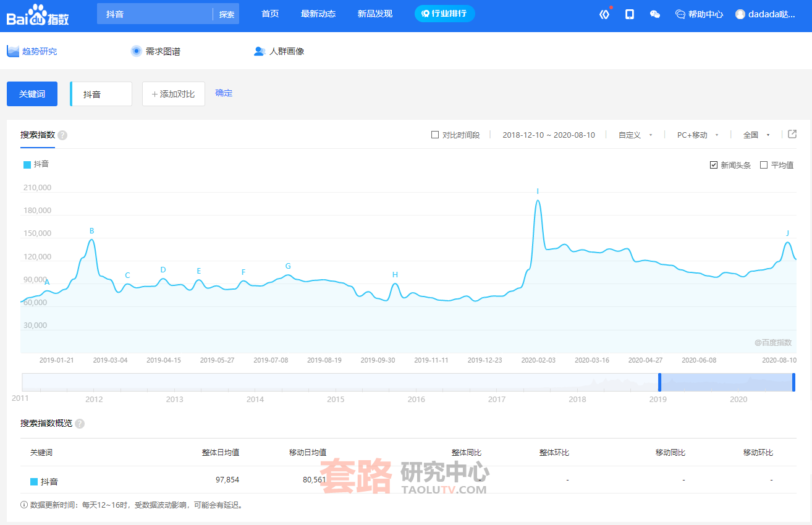
Task: Switch to the 需求图谱 tab
Action: pyautogui.click(x=156, y=51)
